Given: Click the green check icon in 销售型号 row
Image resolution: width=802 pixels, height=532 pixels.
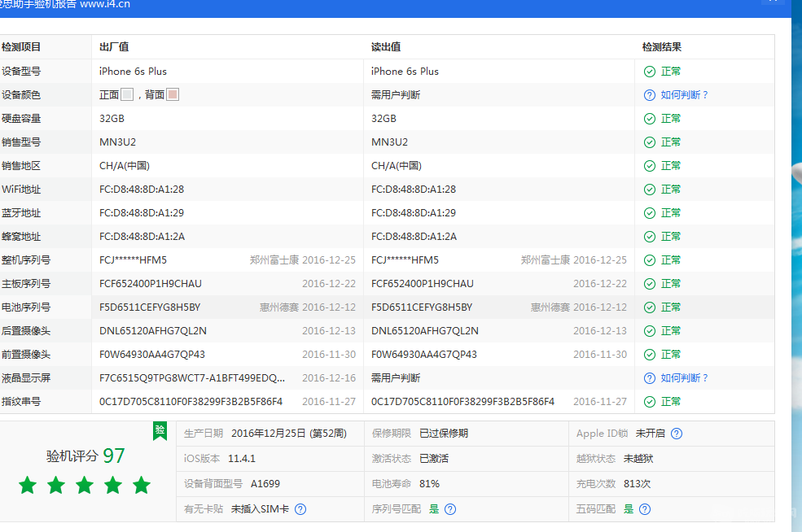Looking at the screenshot, I should 650,142.
